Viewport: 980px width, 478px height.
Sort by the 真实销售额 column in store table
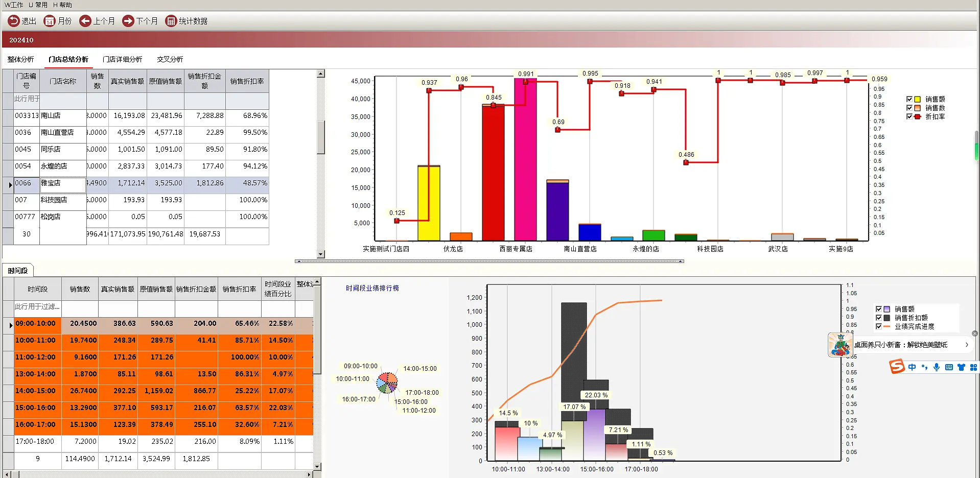[127, 81]
